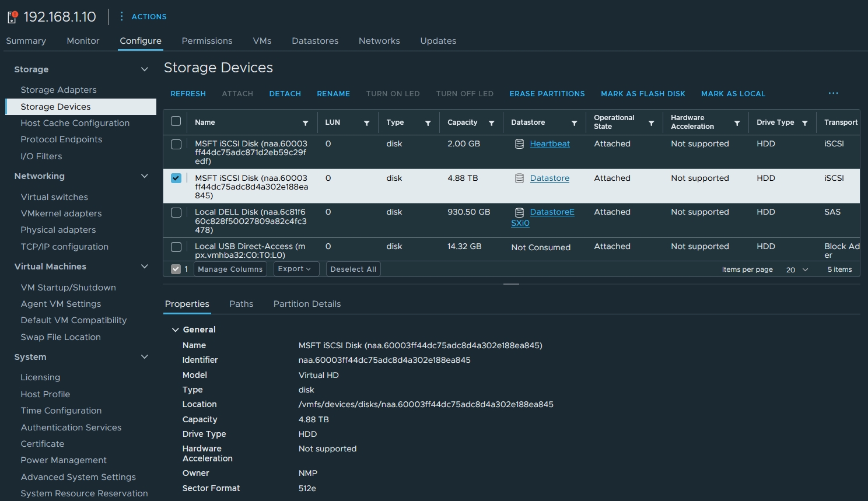Click the filter icon on the LUN column

(x=367, y=122)
